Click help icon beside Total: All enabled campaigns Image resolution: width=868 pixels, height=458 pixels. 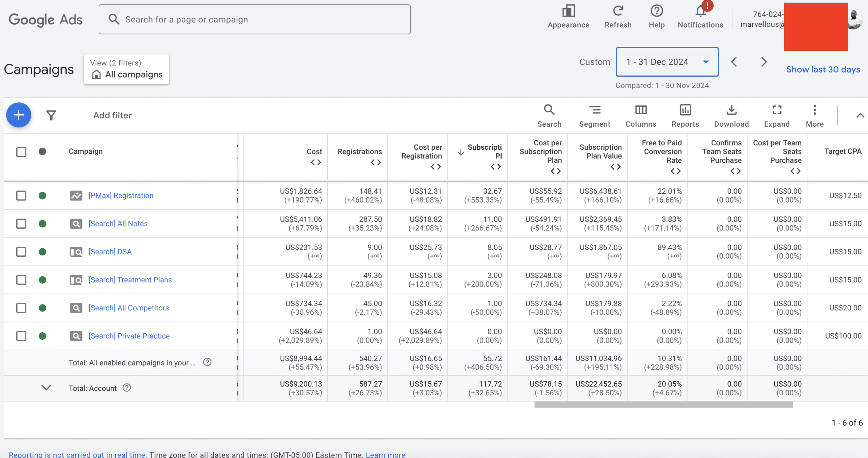(207, 362)
